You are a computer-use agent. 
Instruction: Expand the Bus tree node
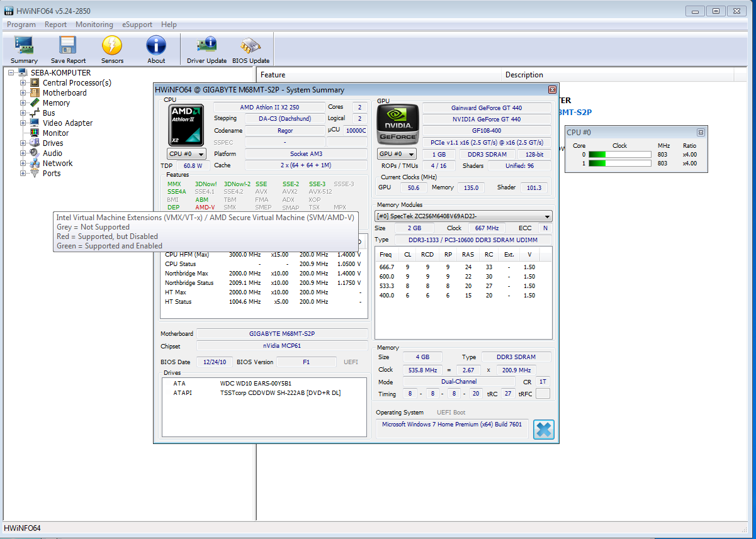23,113
